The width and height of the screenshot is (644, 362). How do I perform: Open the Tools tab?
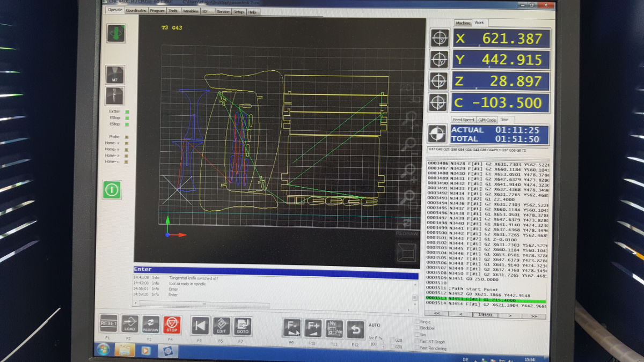(x=173, y=11)
